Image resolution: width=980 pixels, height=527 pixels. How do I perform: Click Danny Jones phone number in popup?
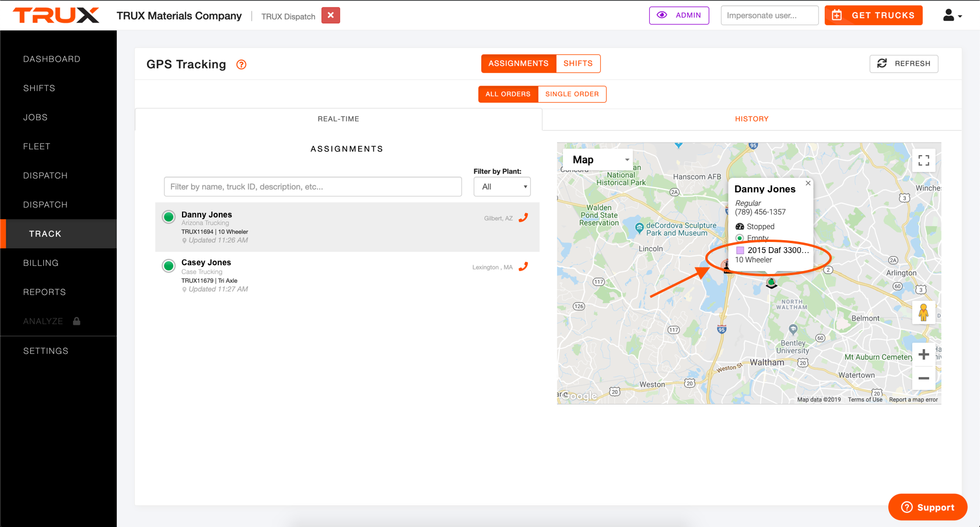point(760,212)
